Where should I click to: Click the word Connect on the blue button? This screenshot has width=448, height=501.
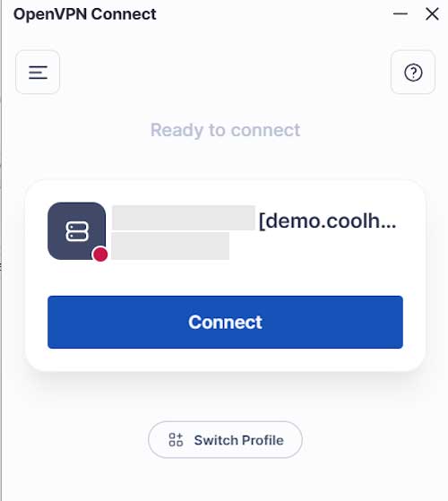point(225,322)
